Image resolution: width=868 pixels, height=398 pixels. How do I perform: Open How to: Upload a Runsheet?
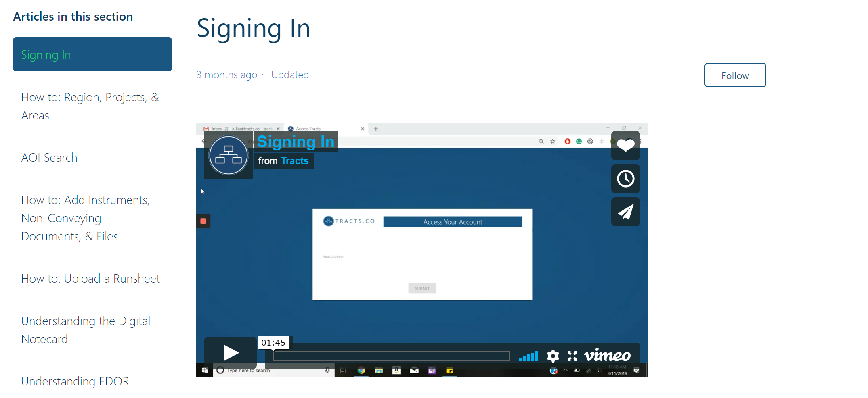[x=90, y=279]
